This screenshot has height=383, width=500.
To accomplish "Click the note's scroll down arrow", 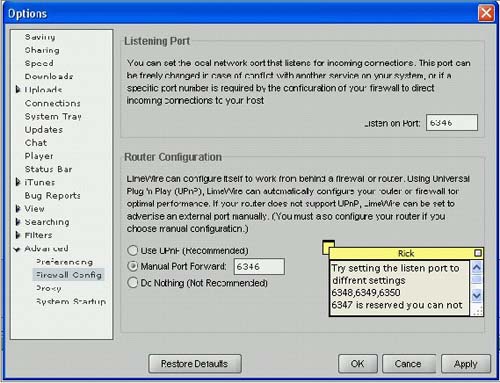I will pos(477,295).
